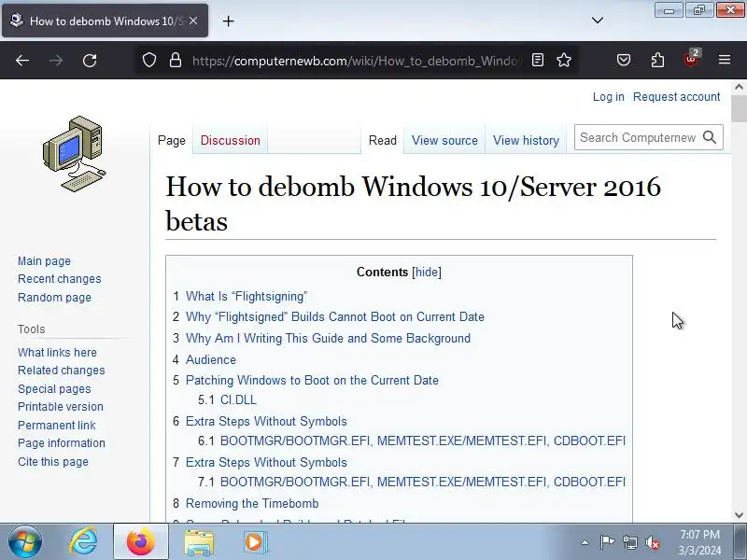Click the URL address bar
Image resolution: width=747 pixels, height=560 pixels.
[x=355, y=61]
